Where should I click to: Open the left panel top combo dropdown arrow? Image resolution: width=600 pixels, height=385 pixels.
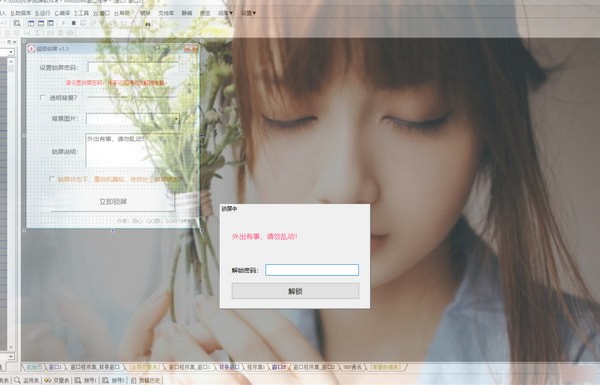11,52
